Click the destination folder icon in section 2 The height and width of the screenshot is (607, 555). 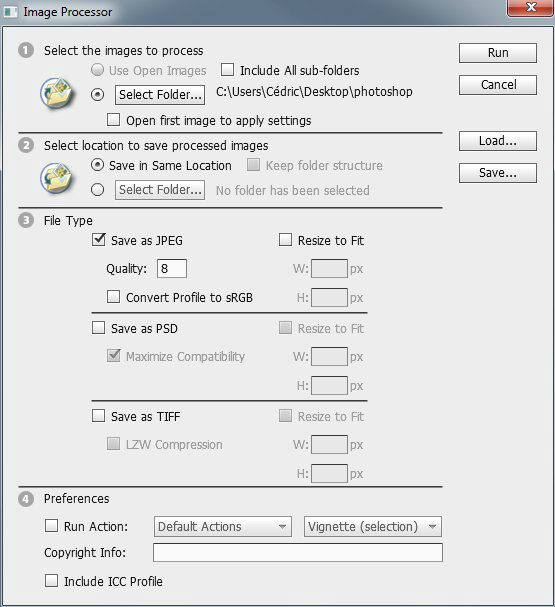(x=57, y=178)
